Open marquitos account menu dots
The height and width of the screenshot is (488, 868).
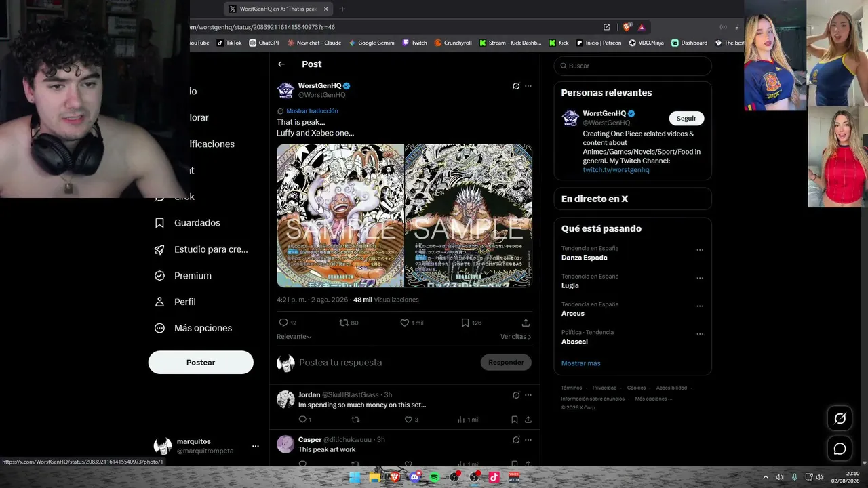point(256,446)
